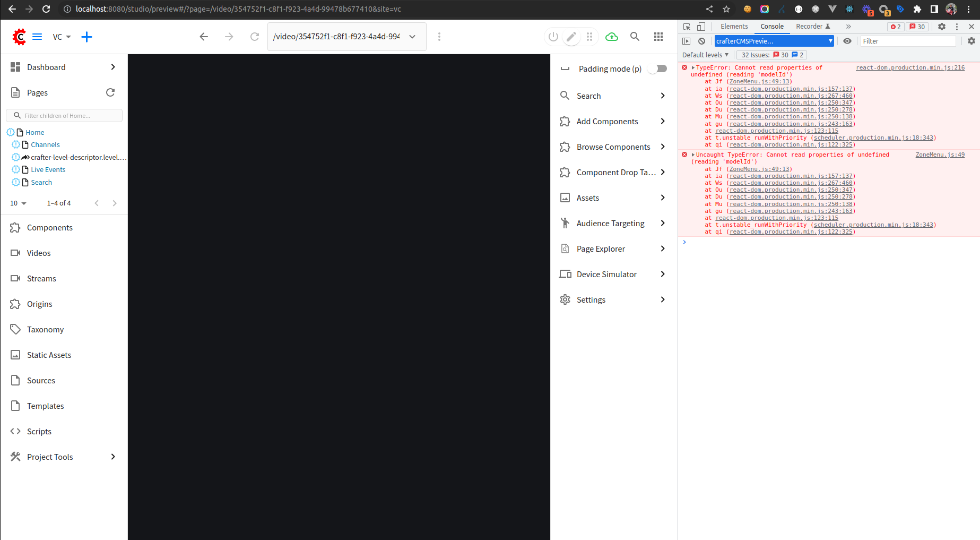The height and width of the screenshot is (540, 980).
Task: Click the Filter children of Home input
Action: click(64, 115)
